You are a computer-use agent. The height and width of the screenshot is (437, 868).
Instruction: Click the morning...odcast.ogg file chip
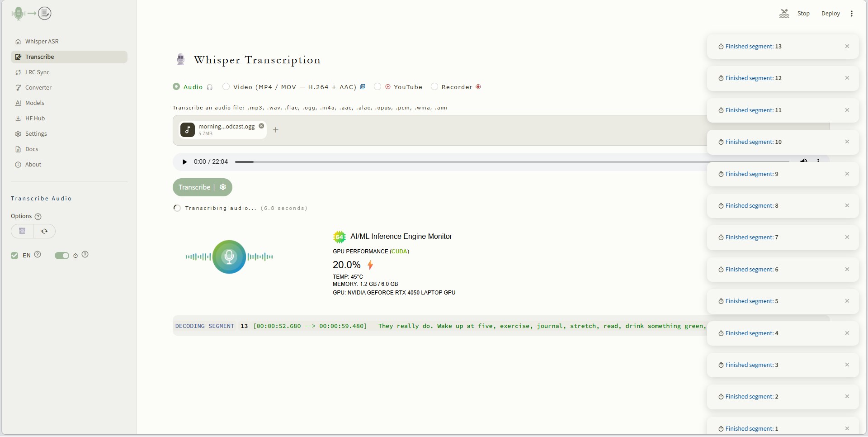tap(223, 130)
